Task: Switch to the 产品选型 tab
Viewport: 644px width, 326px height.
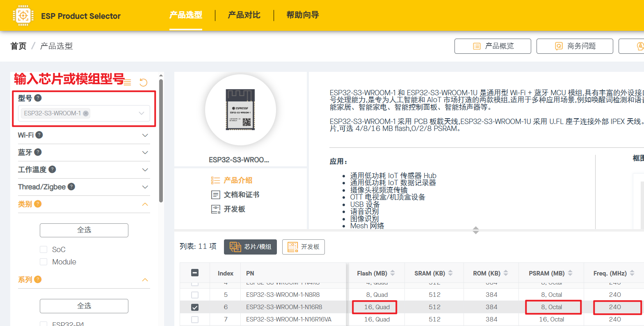Action: tap(186, 15)
